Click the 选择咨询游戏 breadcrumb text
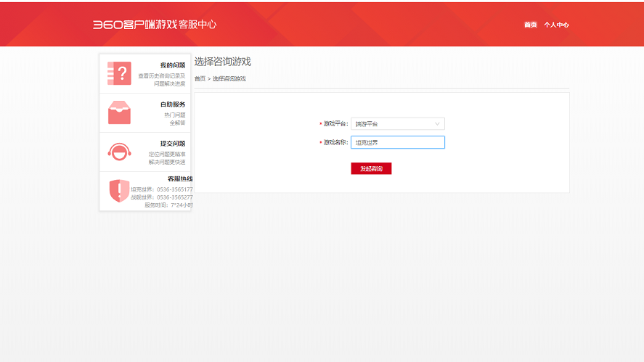The height and width of the screenshot is (362, 644). pyautogui.click(x=229, y=78)
